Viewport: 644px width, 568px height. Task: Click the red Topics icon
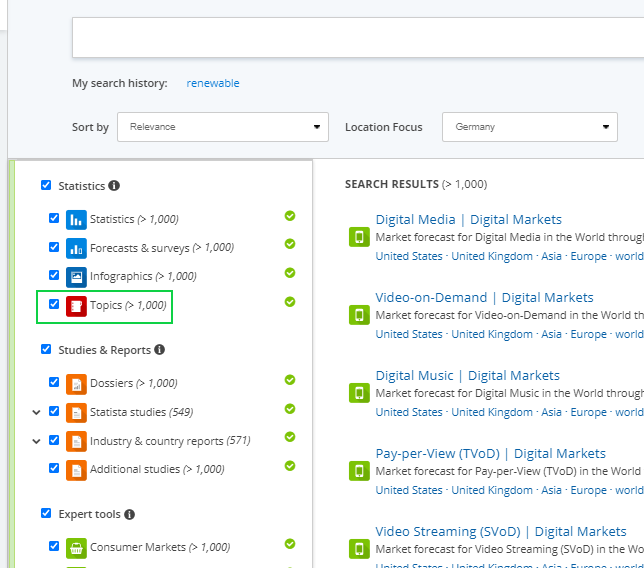(x=76, y=306)
